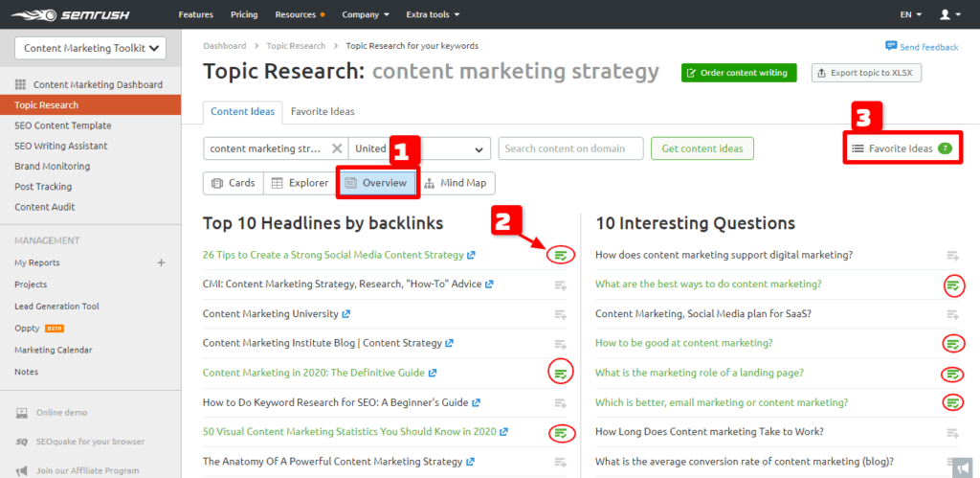Open external link for Content Marketing University
Viewport: 980px width, 478px height.
pyautogui.click(x=345, y=314)
